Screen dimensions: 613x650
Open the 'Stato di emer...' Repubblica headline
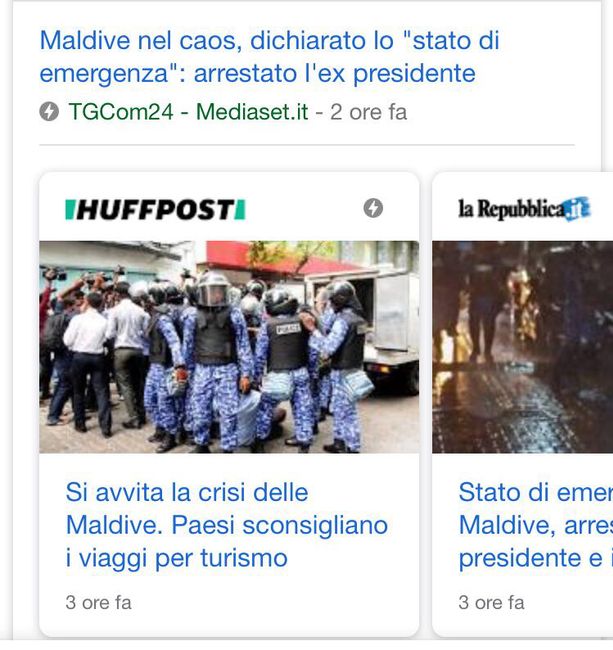(x=535, y=525)
